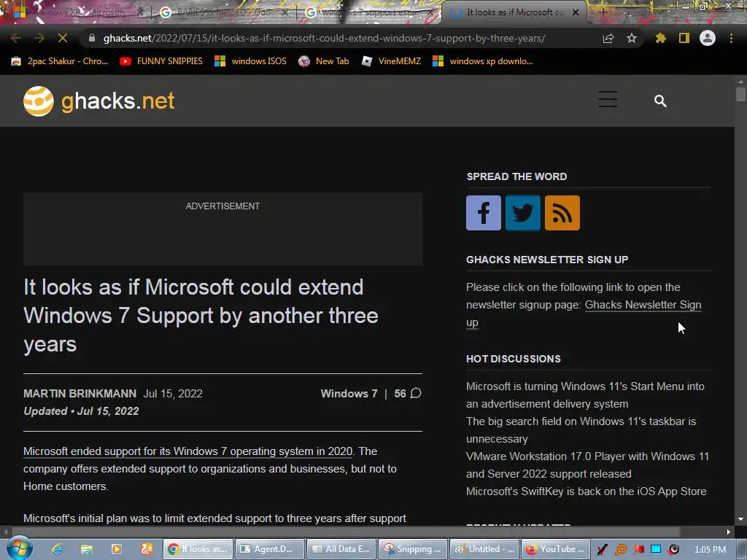Click the vertical scrollbar down arrow
The image size is (747, 560).
click(740, 519)
